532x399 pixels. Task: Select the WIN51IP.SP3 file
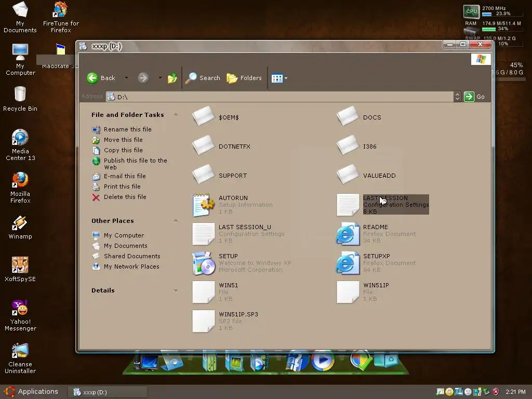click(x=225, y=321)
